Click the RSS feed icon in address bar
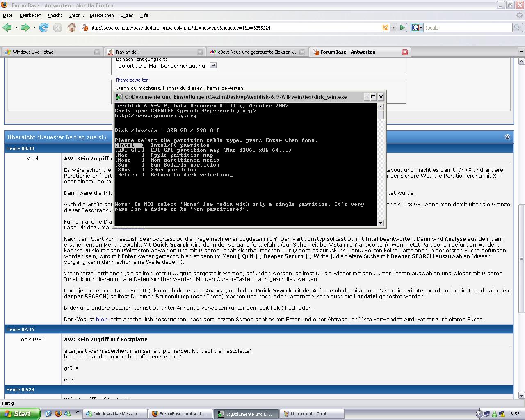The height and width of the screenshot is (420, 525). point(385,27)
